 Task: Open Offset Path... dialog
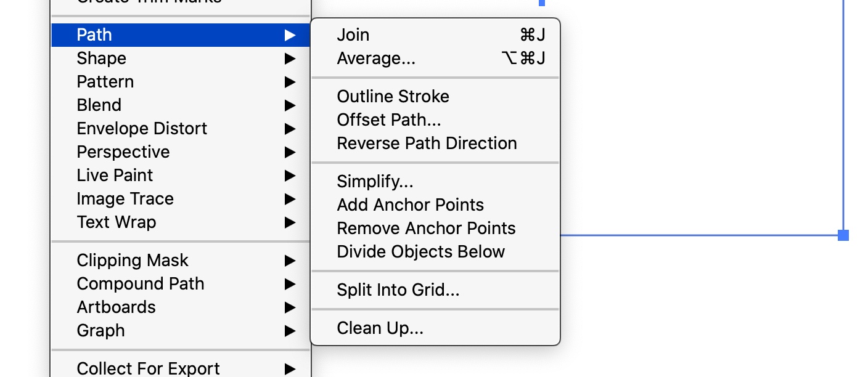(435, 120)
